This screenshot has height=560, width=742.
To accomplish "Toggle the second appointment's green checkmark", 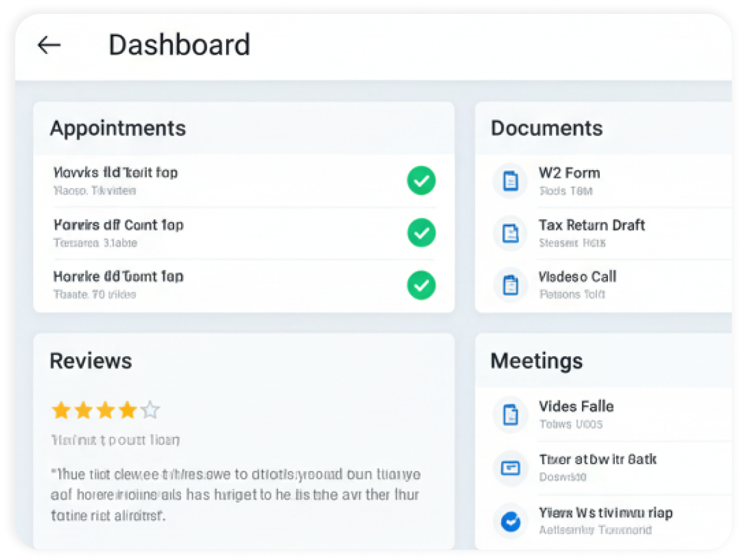I will pyautogui.click(x=421, y=233).
